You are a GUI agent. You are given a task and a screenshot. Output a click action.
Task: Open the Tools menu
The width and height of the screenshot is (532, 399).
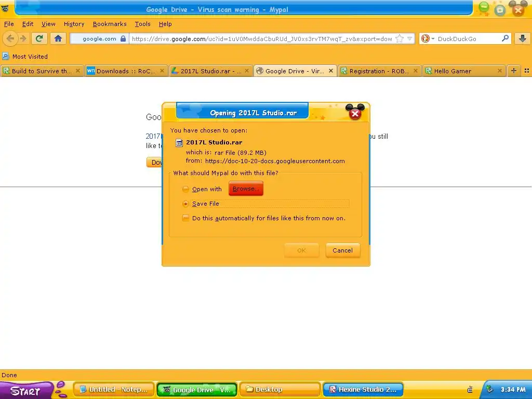coord(142,24)
